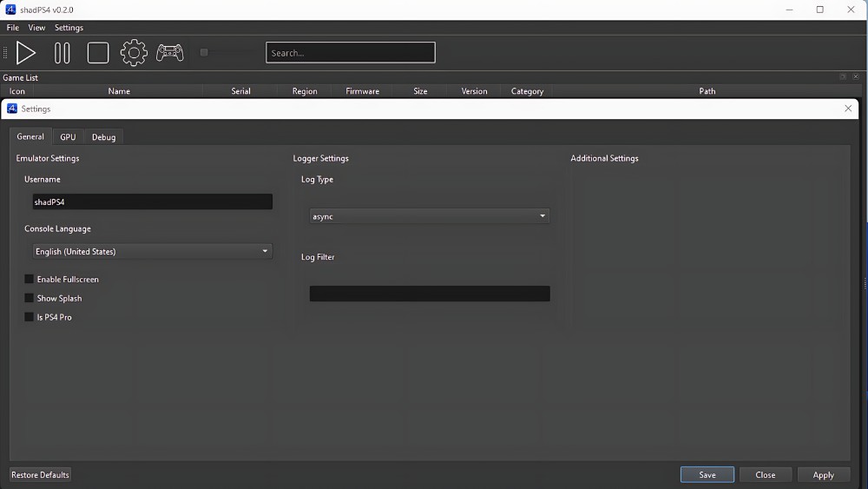The width and height of the screenshot is (868, 489).
Task: Float the Game List dock panel
Action: 843,77
